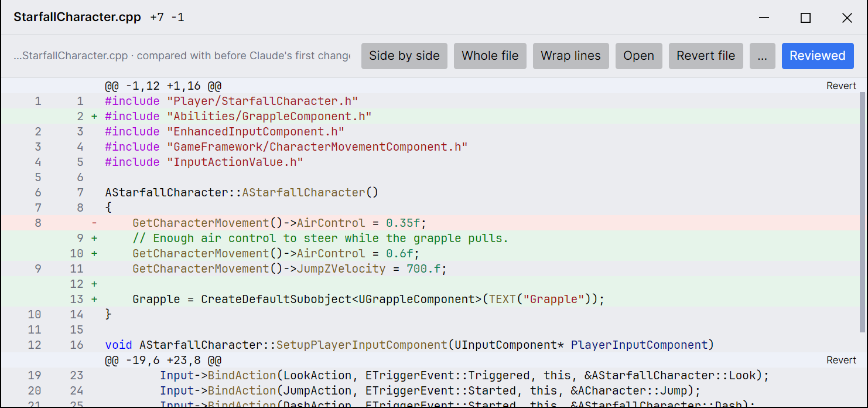The height and width of the screenshot is (408, 868).
Task: Click the +7 -1 change count
Action: tap(168, 17)
